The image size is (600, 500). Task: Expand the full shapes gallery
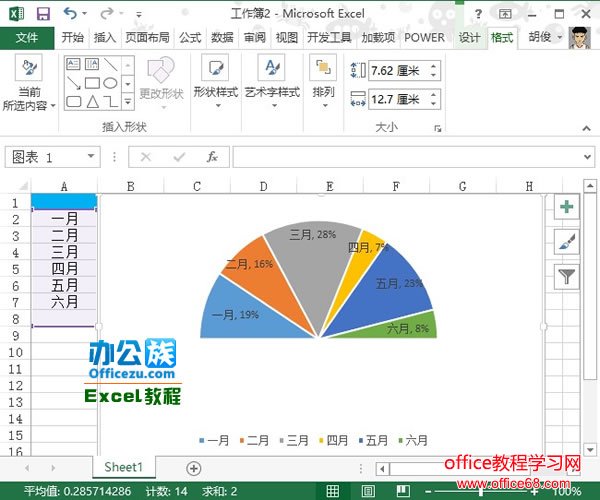coord(128,102)
